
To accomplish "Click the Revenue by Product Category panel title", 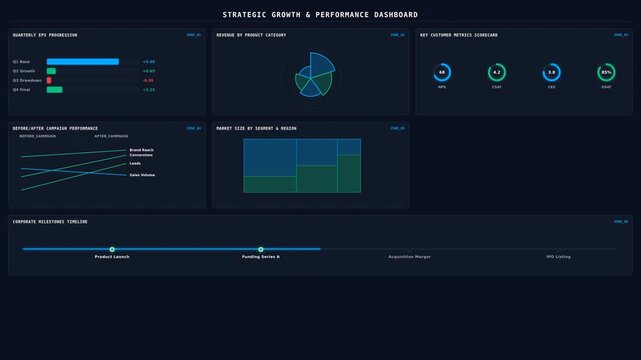I will (x=251, y=35).
